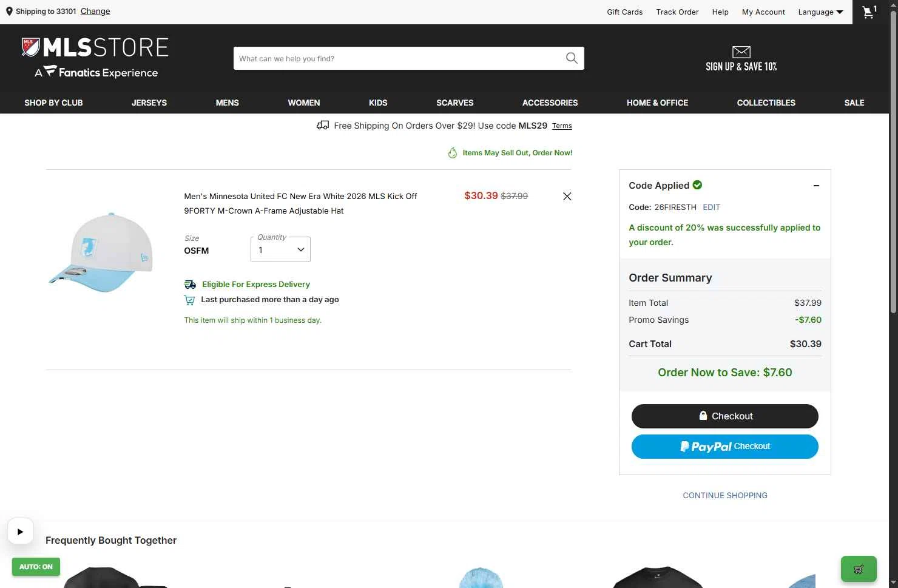The height and width of the screenshot is (588, 898).
Task: Open the Jerseys menu
Action: coord(149,103)
